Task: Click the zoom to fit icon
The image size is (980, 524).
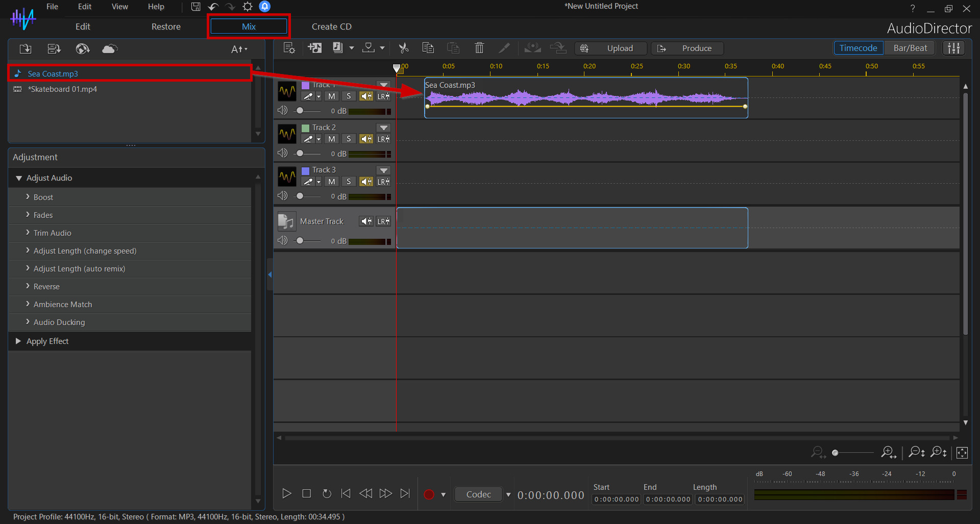Action: click(962, 453)
